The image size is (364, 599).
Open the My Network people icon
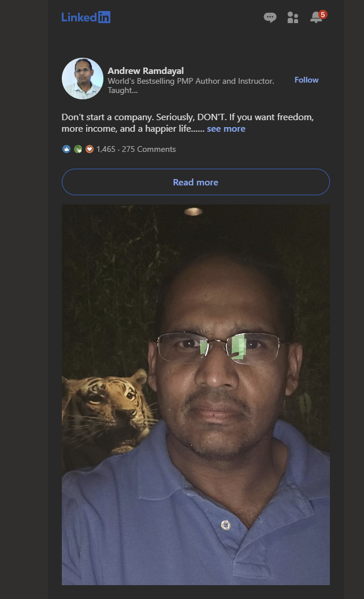click(293, 18)
